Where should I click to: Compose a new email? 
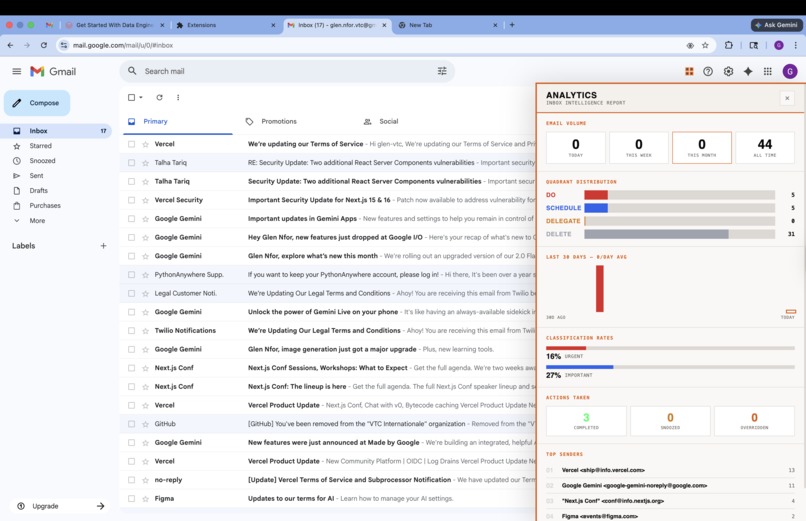(x=37, y=103)
